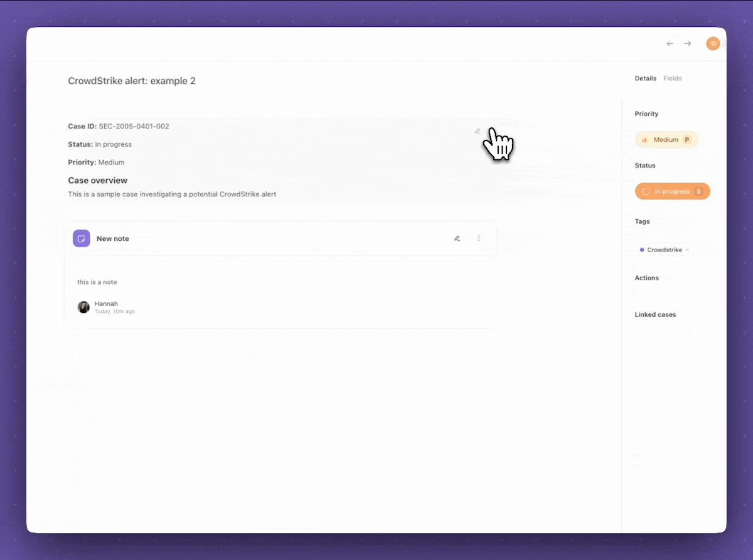Click the Tags section label
The width and height of the screenshot is (753, 560).
pos(643,221)
